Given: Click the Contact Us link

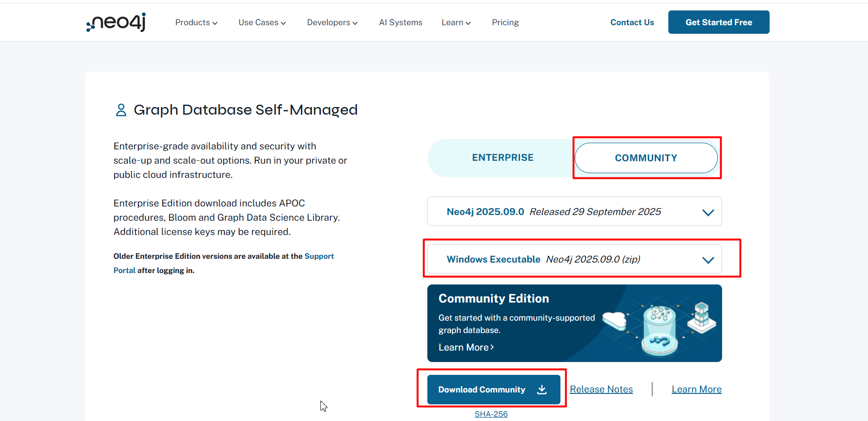Looking at the screenshot, I should coord(632,22).
